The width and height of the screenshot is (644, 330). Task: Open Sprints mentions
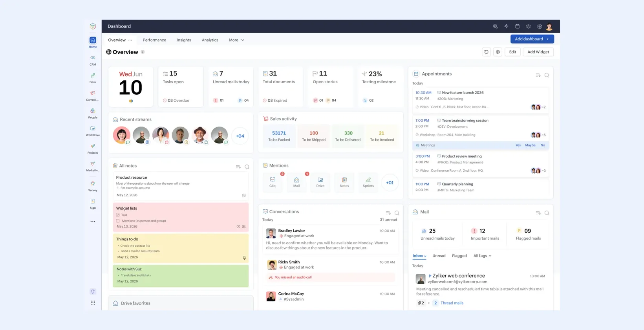coord(368,182)
